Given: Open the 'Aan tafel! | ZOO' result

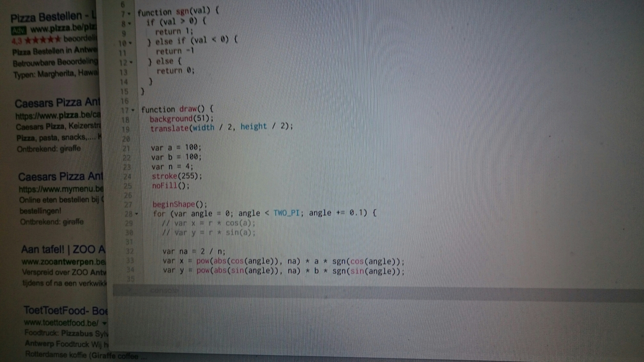Looking at the screenshot, I should tap(63, 250).
